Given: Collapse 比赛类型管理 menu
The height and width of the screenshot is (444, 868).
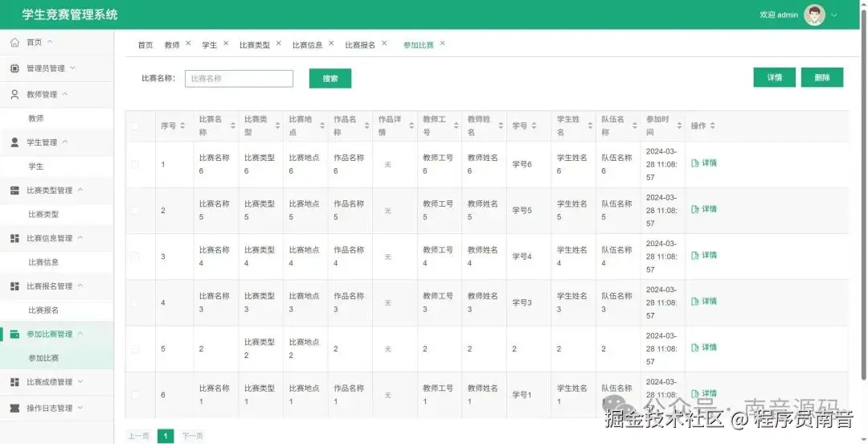Looking at the screenshot, I should click(x=80, y=190).
